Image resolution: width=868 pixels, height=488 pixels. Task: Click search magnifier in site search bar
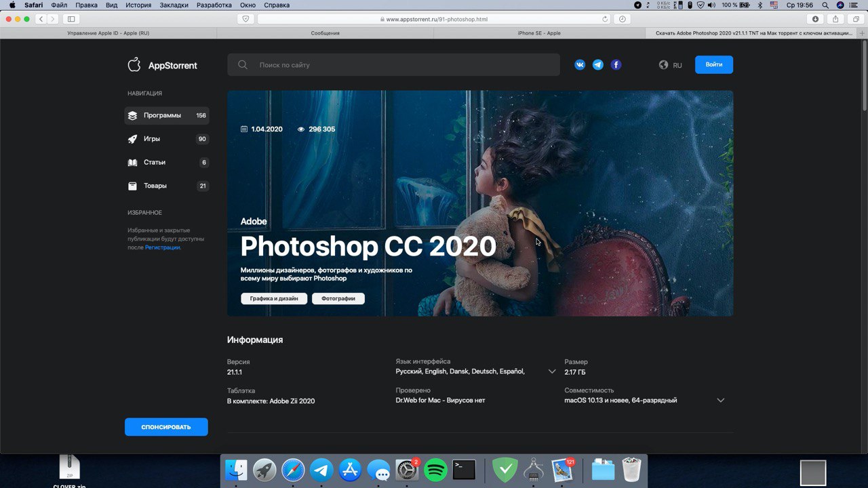(243, 65)
